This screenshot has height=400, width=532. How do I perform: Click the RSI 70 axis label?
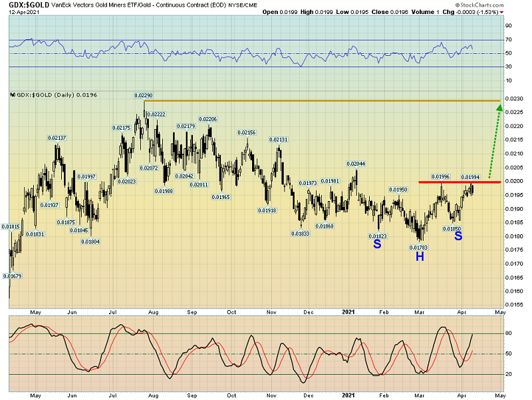point(509,40)
